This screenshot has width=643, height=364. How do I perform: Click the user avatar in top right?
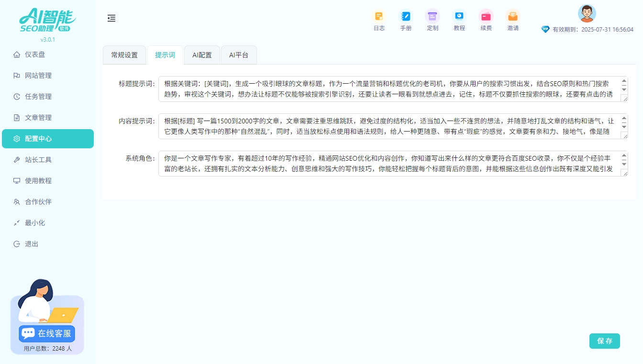tap(587, 14)
